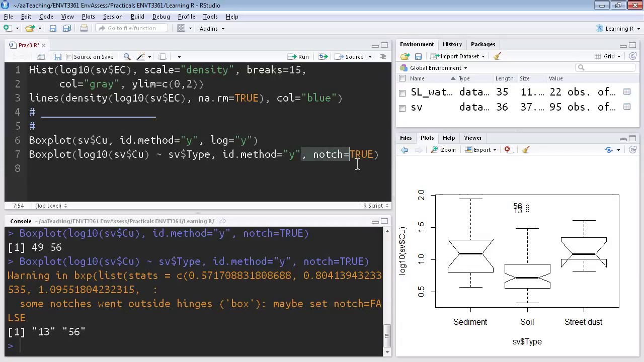
Task: Click the workspace panes layout icon
Action: click(182, 29)
